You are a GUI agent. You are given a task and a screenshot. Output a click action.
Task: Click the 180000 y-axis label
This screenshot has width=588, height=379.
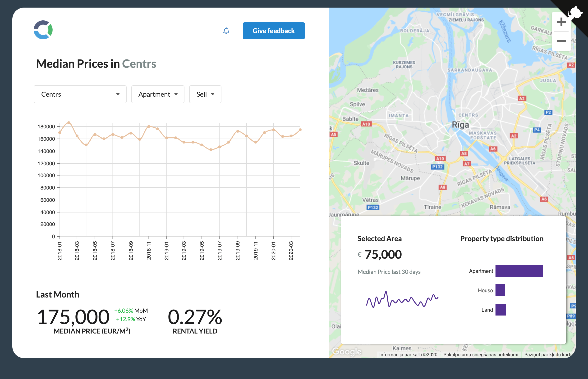(46, 126)
